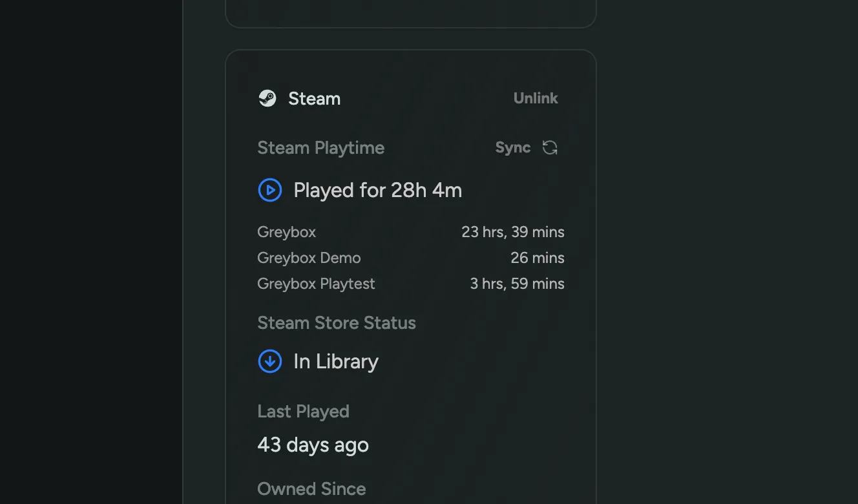Click the 'Steam Playtime' label
Image resolution: width=858 pixels, height=504 pixels.
tap(321, 148)
